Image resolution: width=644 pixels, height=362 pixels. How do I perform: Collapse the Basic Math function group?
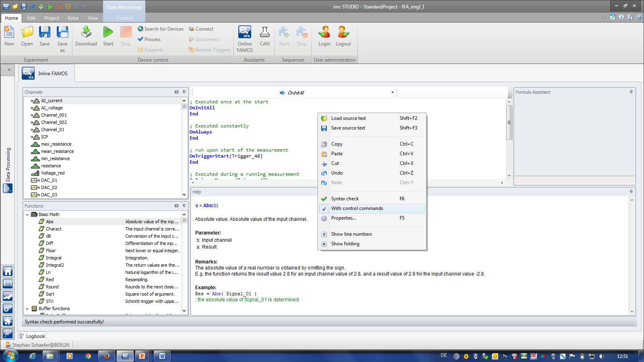pos(27,215)
